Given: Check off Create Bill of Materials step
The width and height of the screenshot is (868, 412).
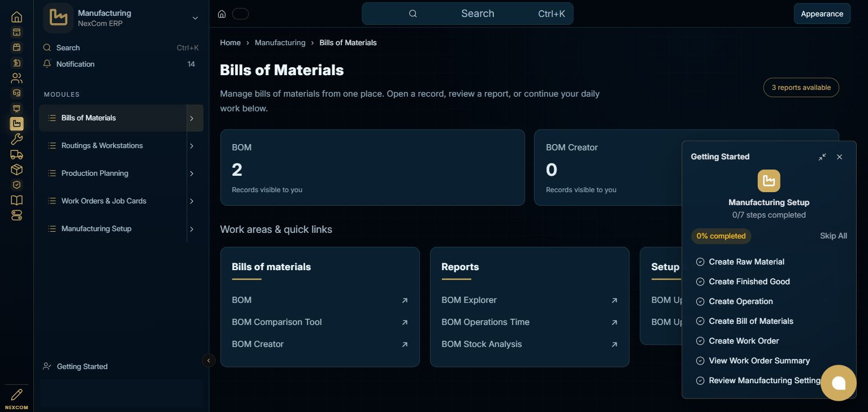Looking at the screenshot, I should coord(700,321).
